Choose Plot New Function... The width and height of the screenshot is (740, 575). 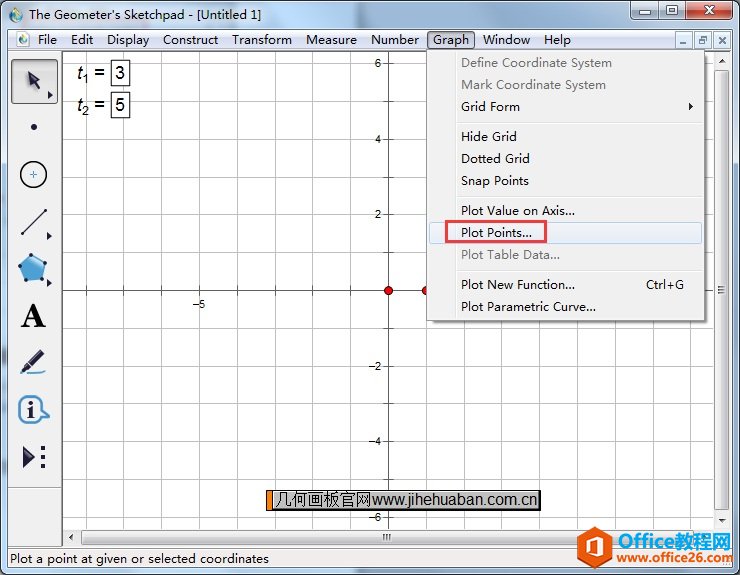565,285
